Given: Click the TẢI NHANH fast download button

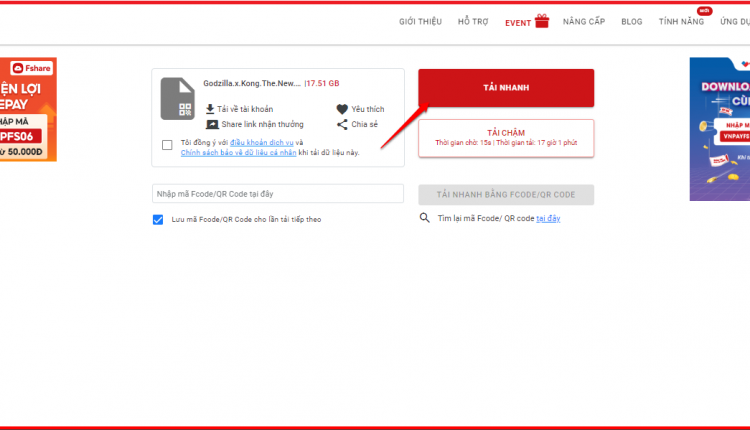Looking at the screenshot, I should point(506,88).
